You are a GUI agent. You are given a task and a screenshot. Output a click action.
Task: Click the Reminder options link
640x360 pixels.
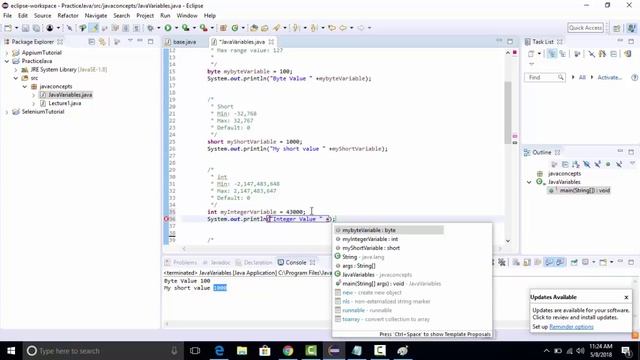[x=571, y=327]
